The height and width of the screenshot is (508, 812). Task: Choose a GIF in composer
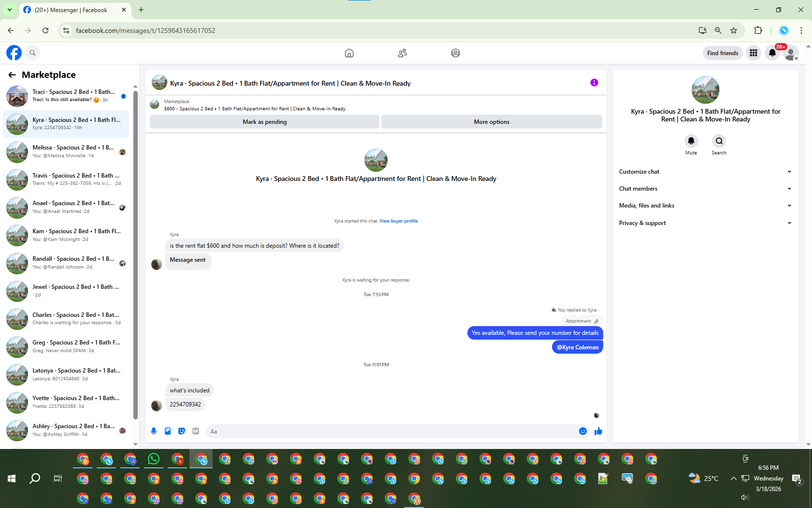tap(196, 431)
